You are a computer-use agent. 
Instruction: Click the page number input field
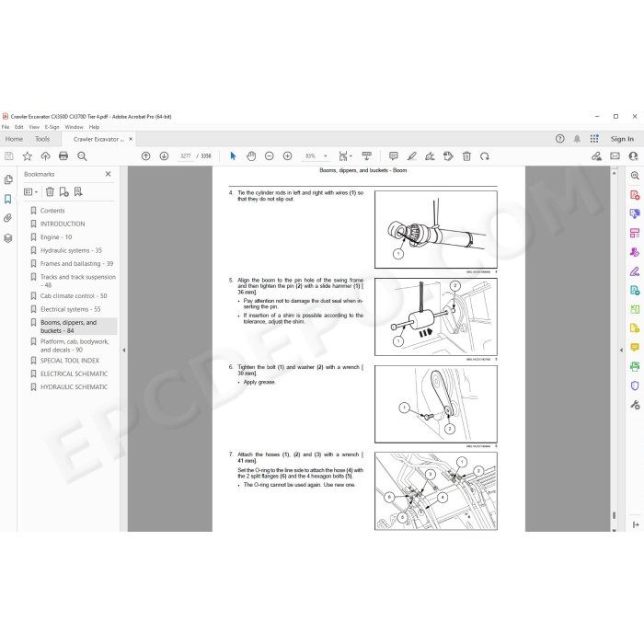point(186,156)
